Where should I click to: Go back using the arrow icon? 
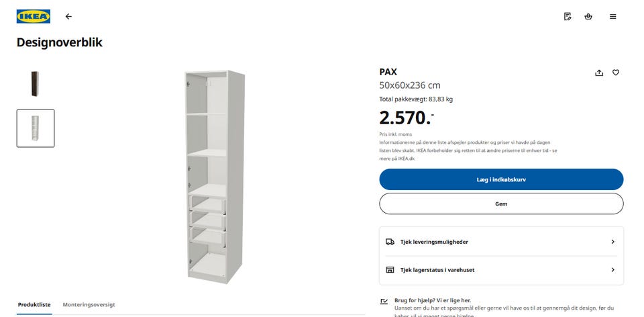[68, 16]
